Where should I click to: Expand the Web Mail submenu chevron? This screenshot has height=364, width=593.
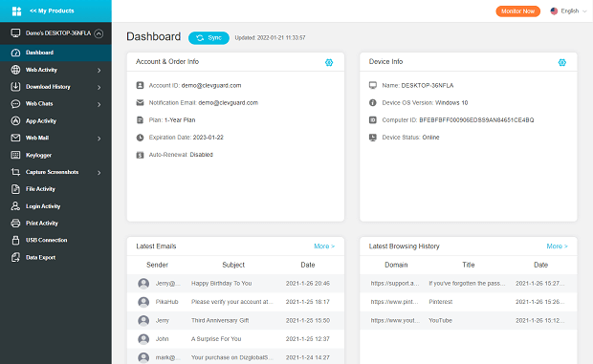(99, 139)
